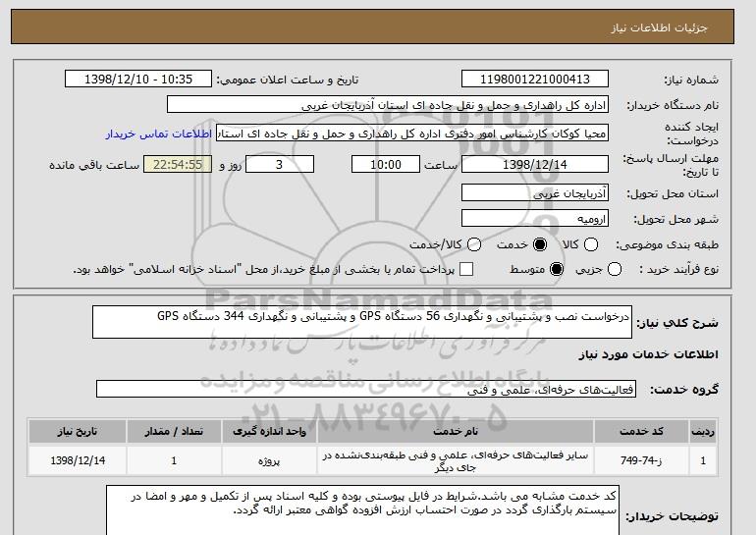Click the نوع فرآیند خرید label

point(678,269)
